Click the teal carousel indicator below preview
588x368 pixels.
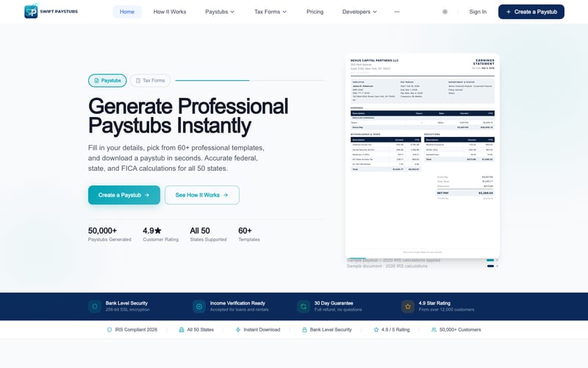[x=490, y=260]
